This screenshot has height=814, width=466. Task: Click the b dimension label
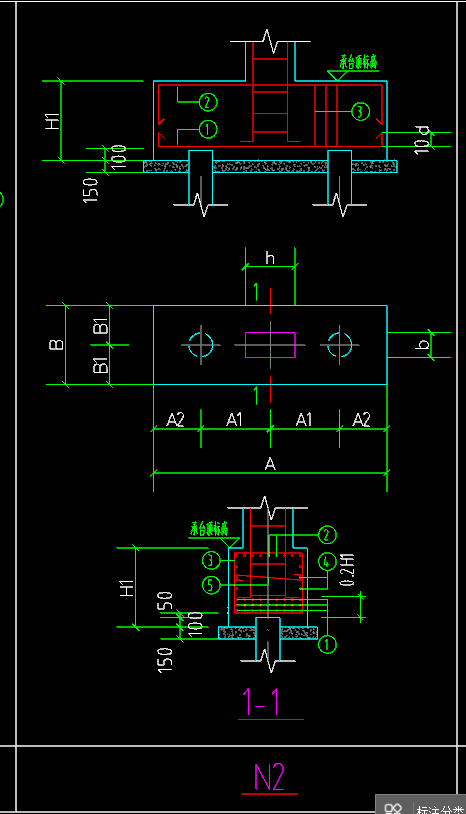(423, 344)
